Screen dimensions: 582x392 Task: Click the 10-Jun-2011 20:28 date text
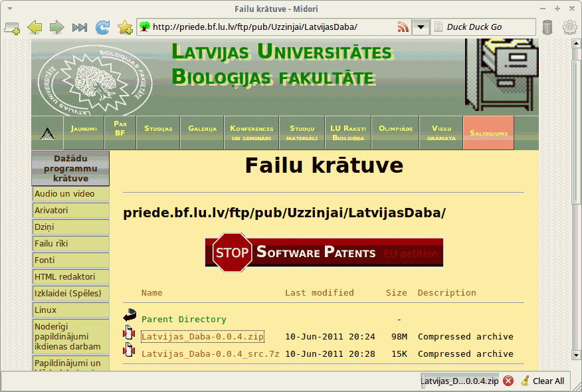click(x=330, y=354)
